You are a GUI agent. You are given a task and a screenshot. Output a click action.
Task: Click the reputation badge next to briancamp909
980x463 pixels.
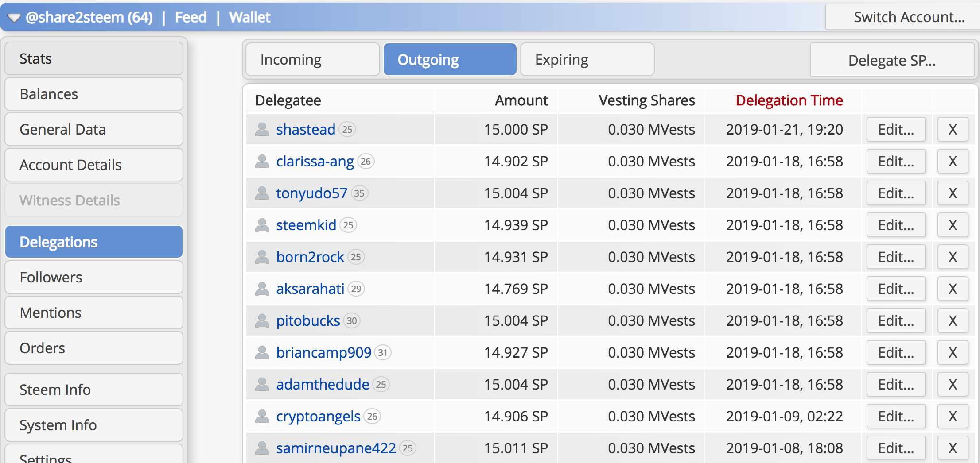(383, 353)
